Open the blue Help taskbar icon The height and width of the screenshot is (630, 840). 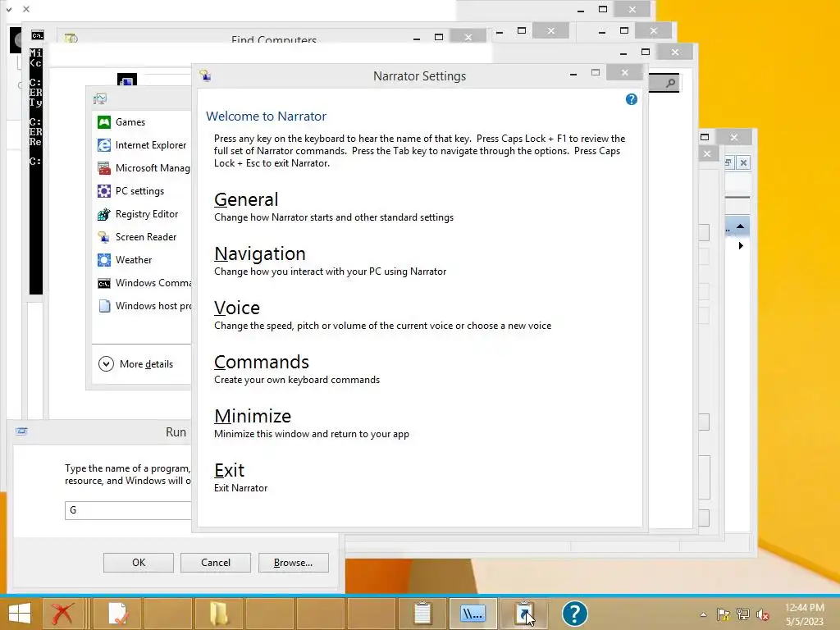point(575,614)
